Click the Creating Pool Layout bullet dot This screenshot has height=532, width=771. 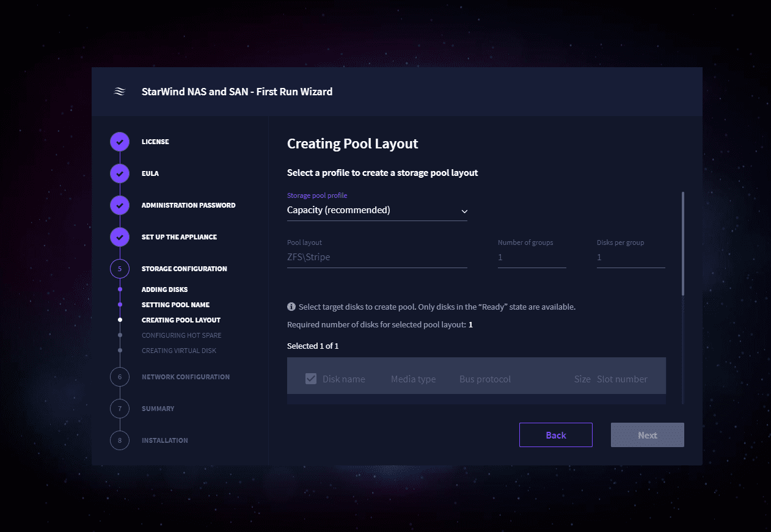pos(120,320)
